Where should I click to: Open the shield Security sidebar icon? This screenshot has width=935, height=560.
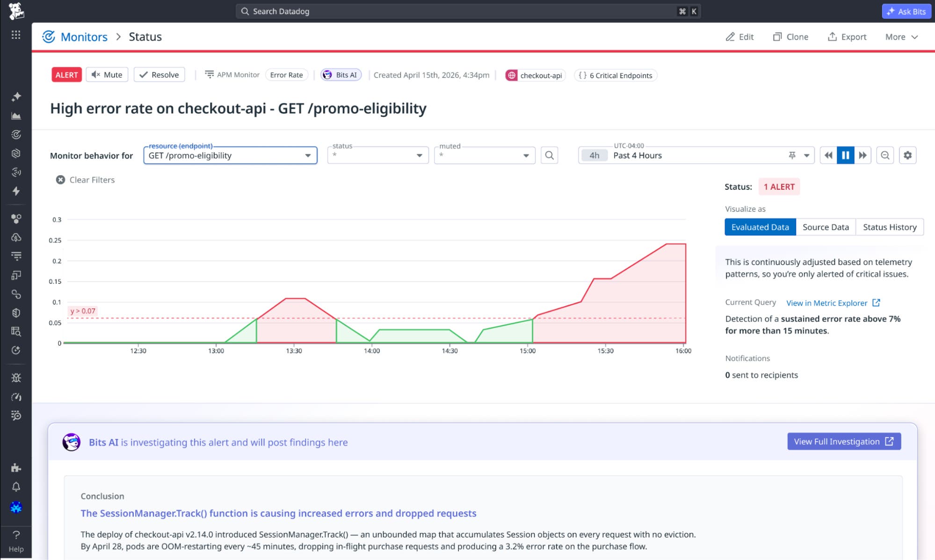pyautogui.click(x=16, y=313)
